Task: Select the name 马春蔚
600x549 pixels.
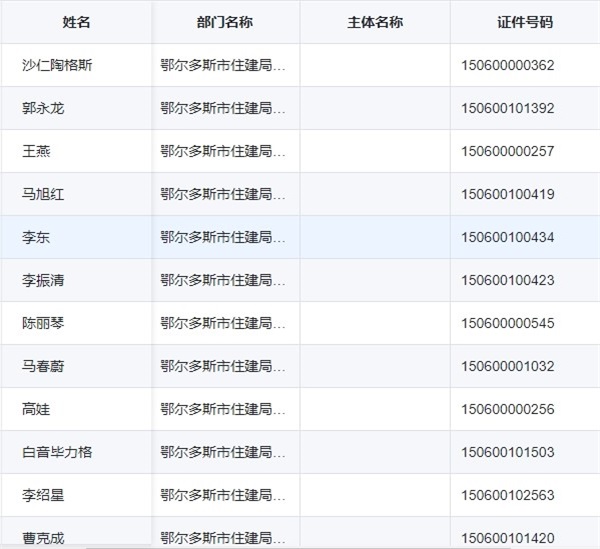Action: [x=43, y=367]
